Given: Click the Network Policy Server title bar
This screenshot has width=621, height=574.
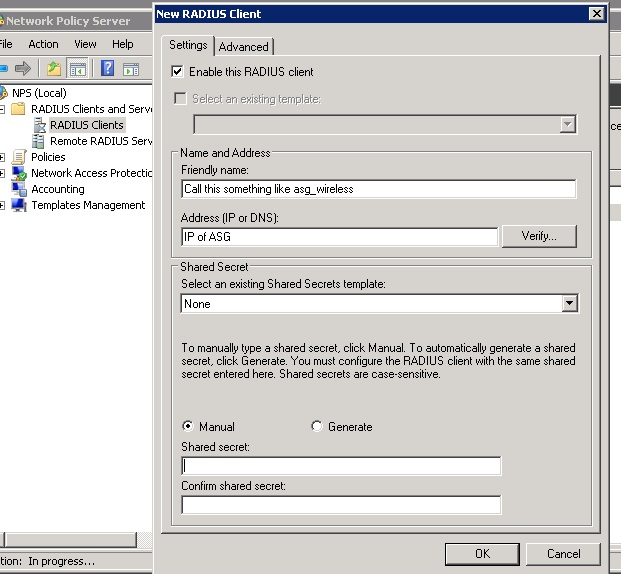Looking at the screenshot, I should click(75, 21).
